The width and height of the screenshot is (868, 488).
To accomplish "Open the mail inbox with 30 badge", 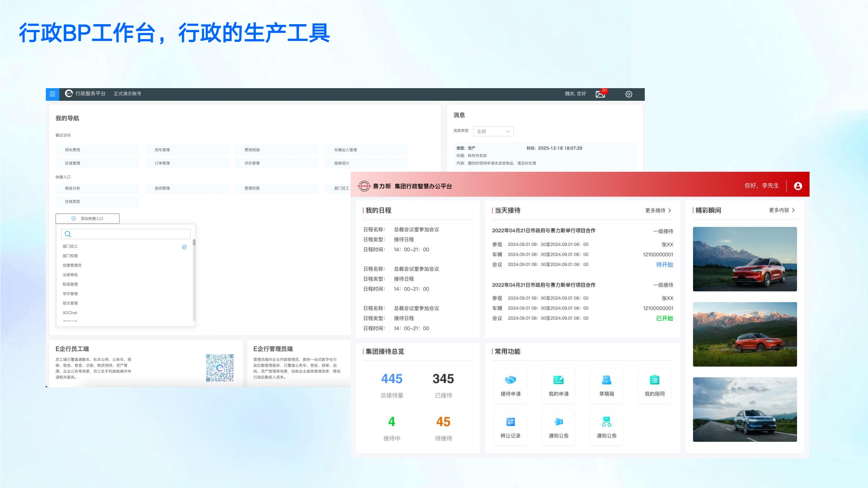I will click(600, 94).
